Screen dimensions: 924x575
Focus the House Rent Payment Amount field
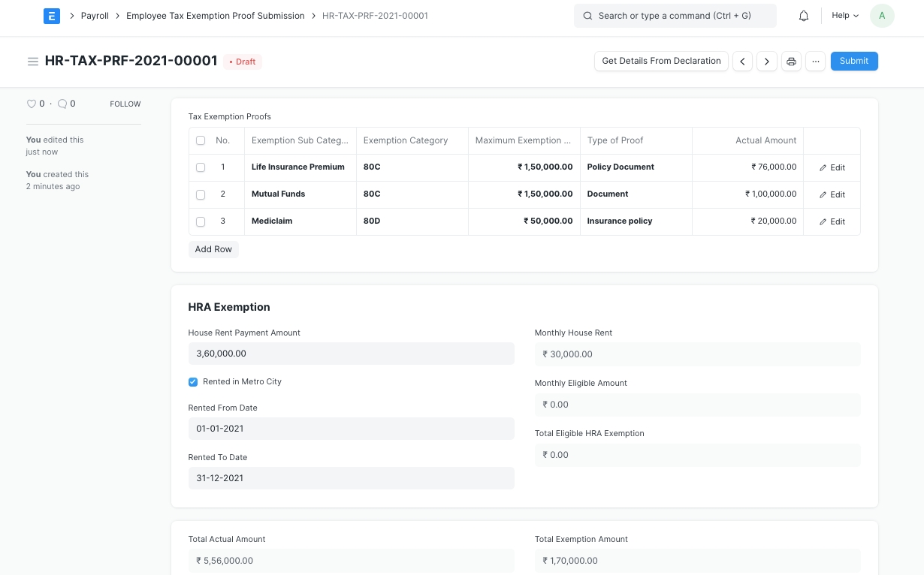pyautogui.click(x=351, y=354)
